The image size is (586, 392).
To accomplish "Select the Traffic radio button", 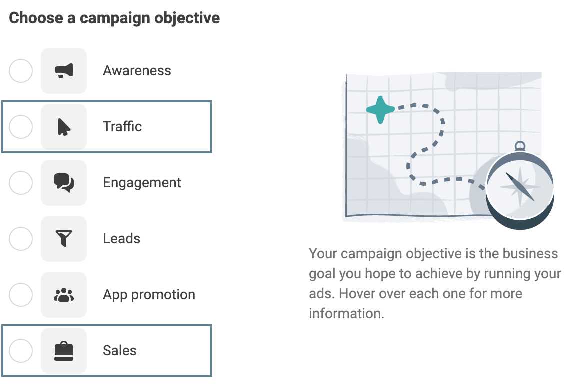I will [x=20, y=126].
